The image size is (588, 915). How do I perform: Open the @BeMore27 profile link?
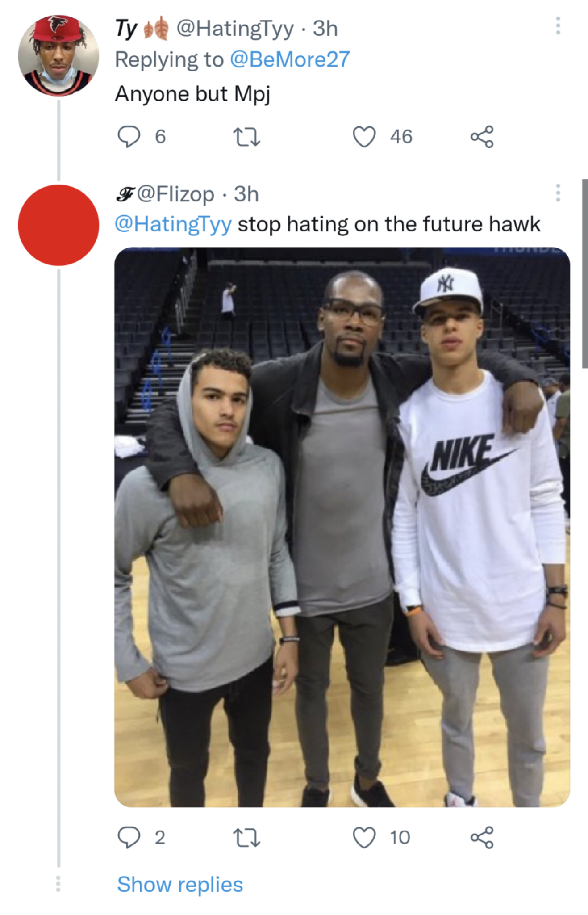290,60
